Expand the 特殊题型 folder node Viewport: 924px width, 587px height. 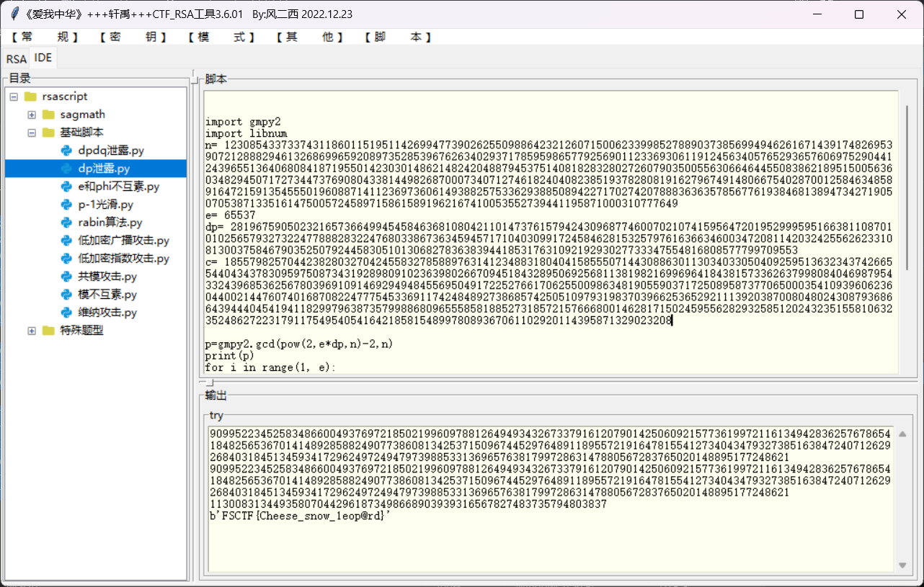32,331
